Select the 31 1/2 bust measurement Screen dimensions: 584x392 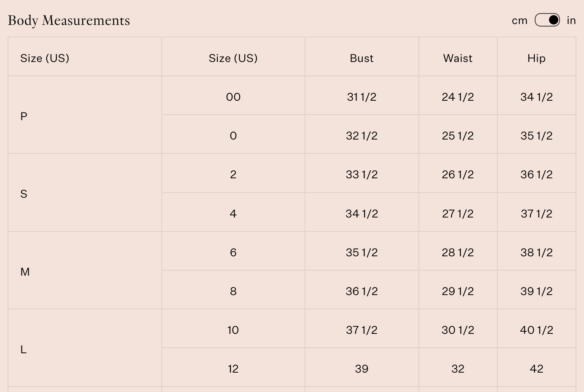pos(362,97)
